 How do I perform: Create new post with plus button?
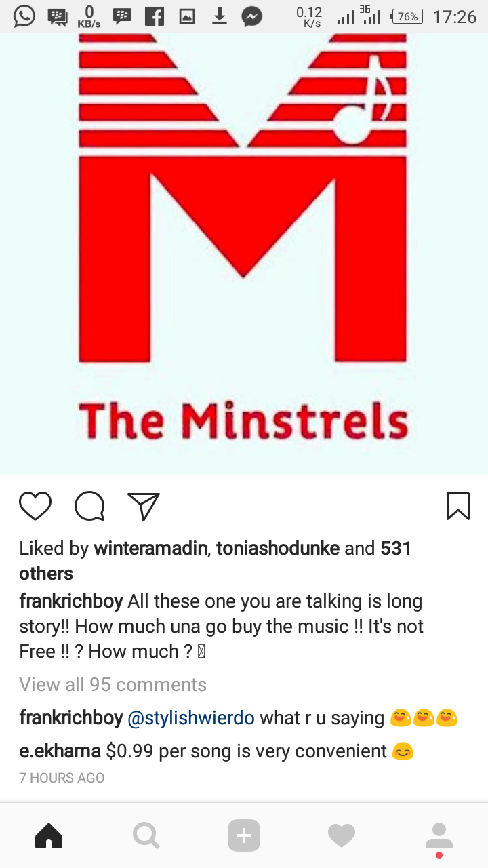coord(244,835)
